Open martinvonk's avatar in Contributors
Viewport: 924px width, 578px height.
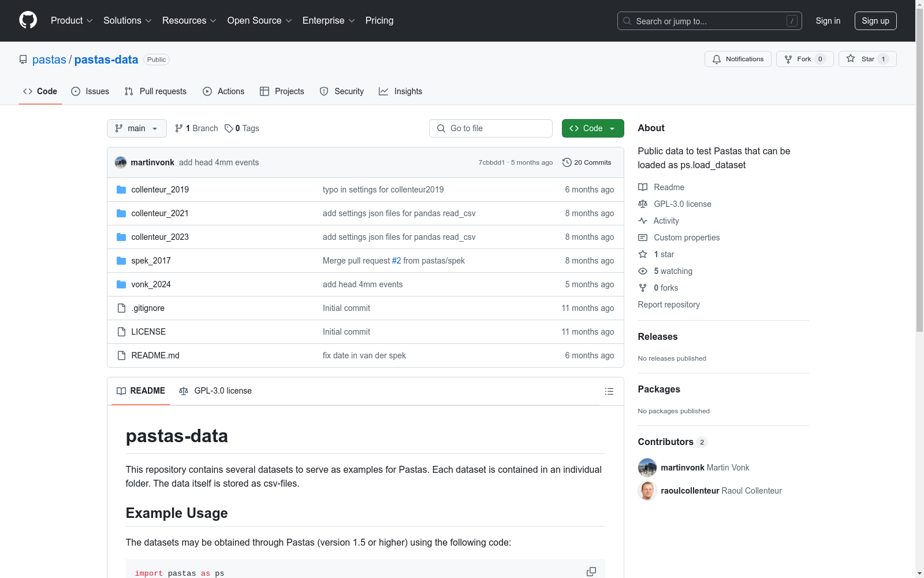coord(647,468)
